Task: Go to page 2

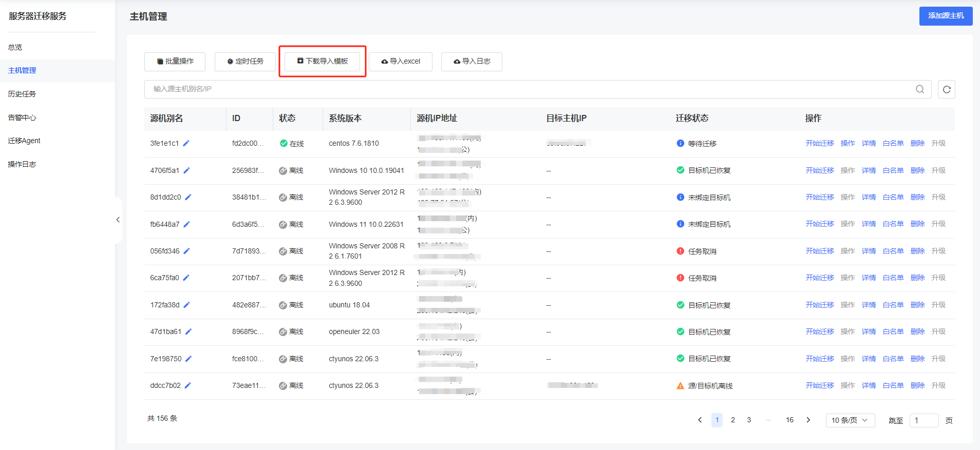Action: [733, 420]
